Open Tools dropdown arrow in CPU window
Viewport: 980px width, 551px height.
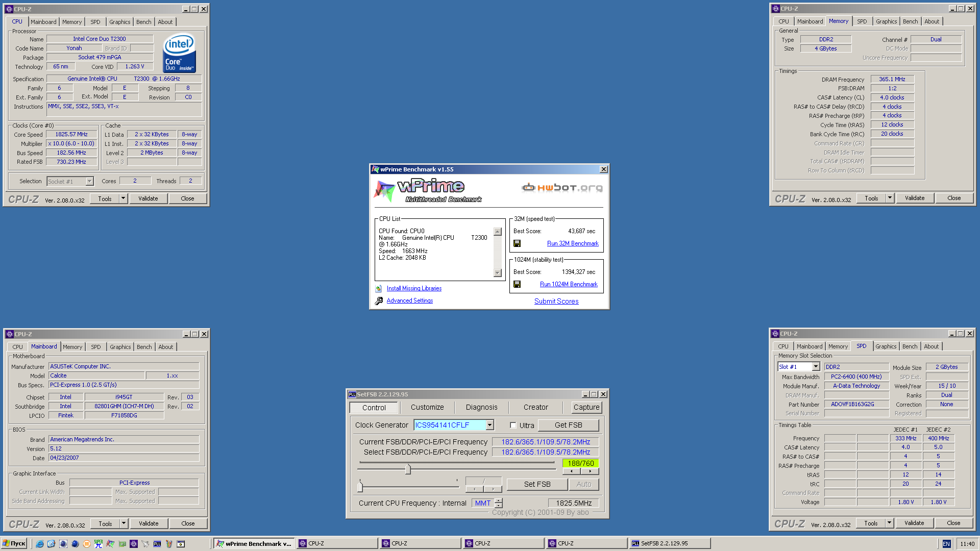(x=123, y=198)
